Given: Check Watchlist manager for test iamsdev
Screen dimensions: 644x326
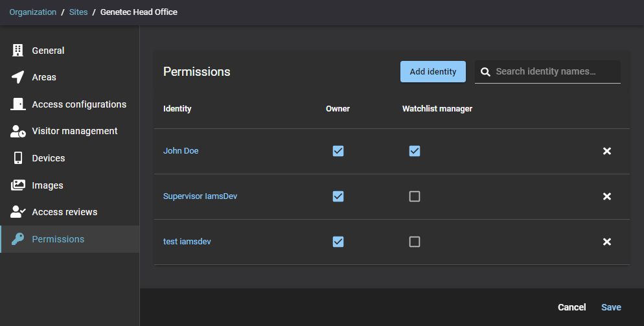Looking at the screenshot, I should [415, 242].
